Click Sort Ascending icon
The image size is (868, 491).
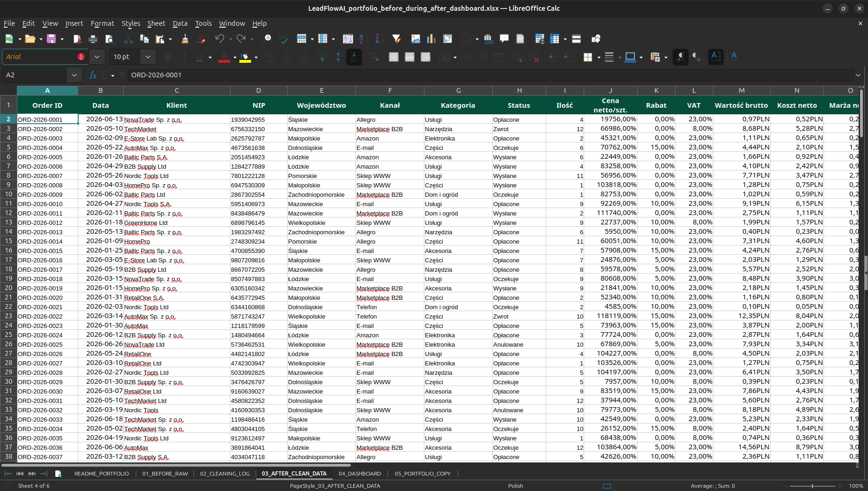[362, 39]
